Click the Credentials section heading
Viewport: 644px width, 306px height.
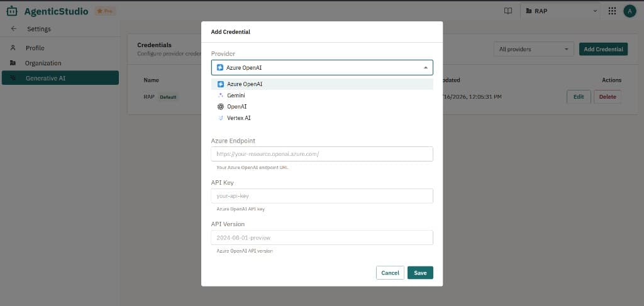(x=155, y=45)
